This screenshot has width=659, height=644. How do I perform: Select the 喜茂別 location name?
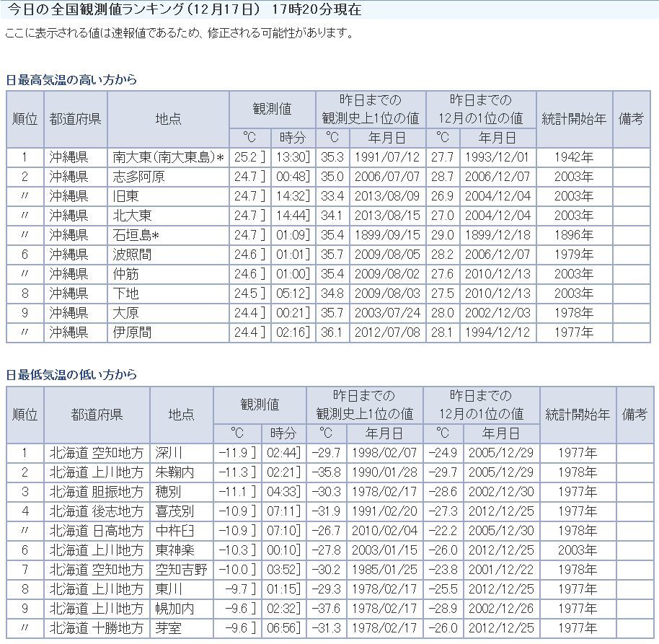coord(174,511)
